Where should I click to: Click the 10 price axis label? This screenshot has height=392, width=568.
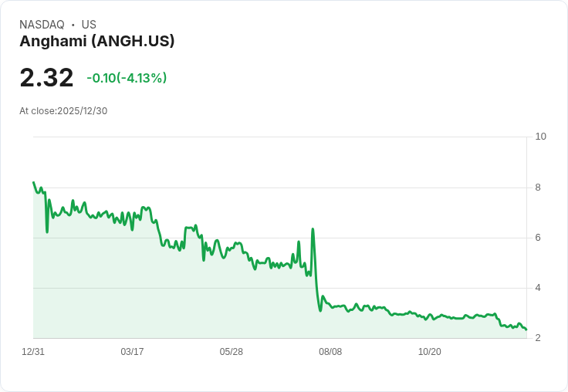point(540,137)
